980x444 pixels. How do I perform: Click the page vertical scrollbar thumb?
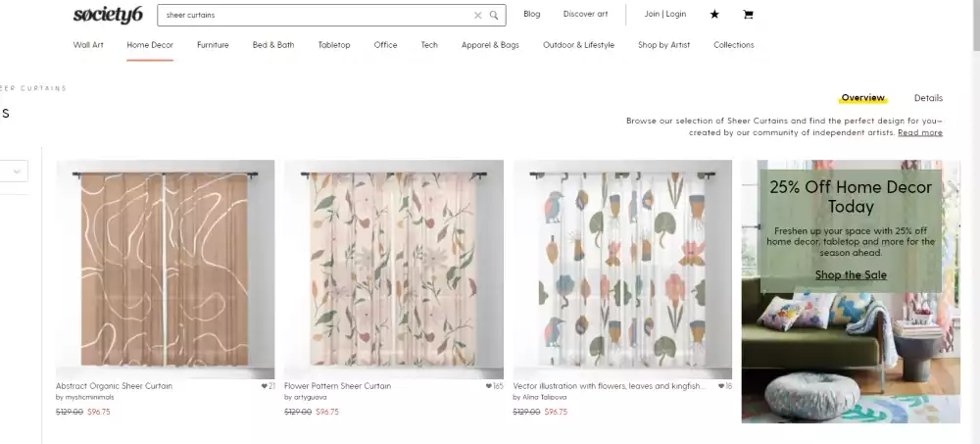976,25
